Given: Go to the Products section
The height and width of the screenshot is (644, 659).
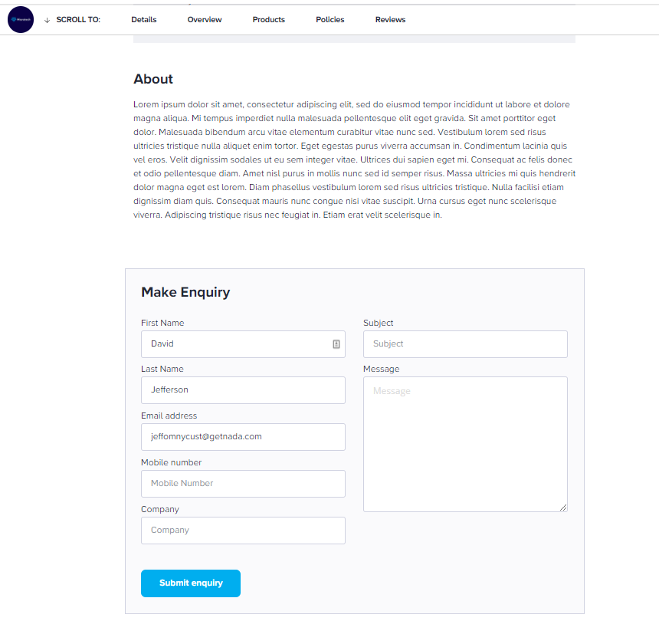Looking at the screenshot, I should click(268, 20).
